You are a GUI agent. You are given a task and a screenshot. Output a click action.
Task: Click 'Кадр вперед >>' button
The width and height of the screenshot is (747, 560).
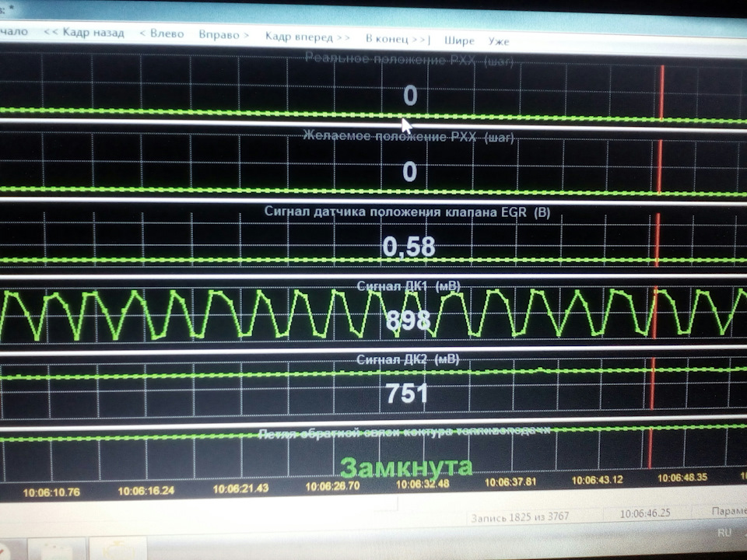coord(307,37)
